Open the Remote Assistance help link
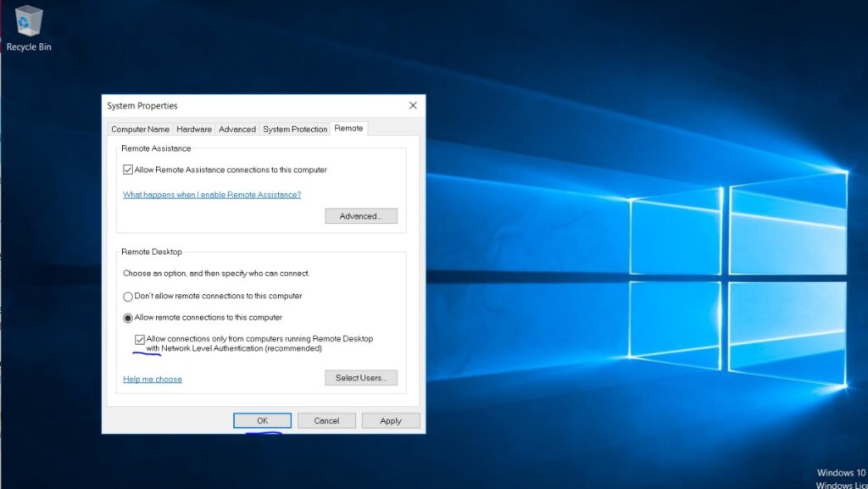The width and height of the screenshot is (868, 489). pos(212,195)
